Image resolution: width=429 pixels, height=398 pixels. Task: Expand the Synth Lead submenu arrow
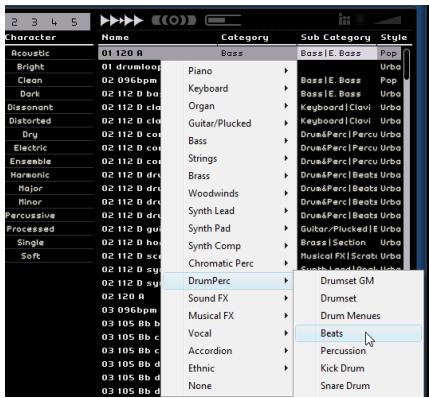[286, 211]
